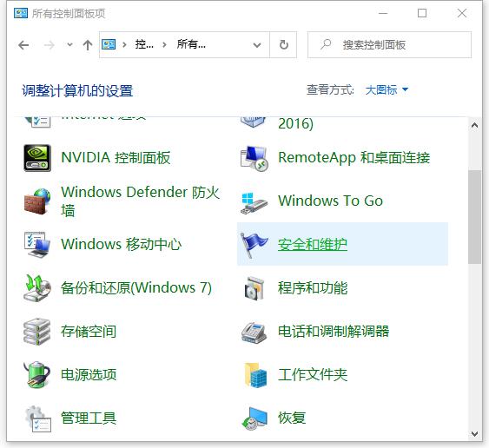Open Windows Defender 防火墙 brick wall icon

click(37, 201)
